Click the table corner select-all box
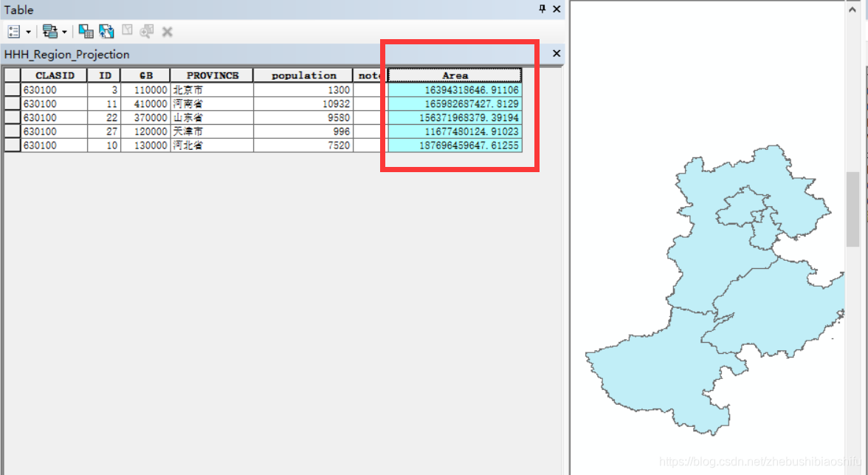Screen dimensions: 868x475 coord(12,75)
